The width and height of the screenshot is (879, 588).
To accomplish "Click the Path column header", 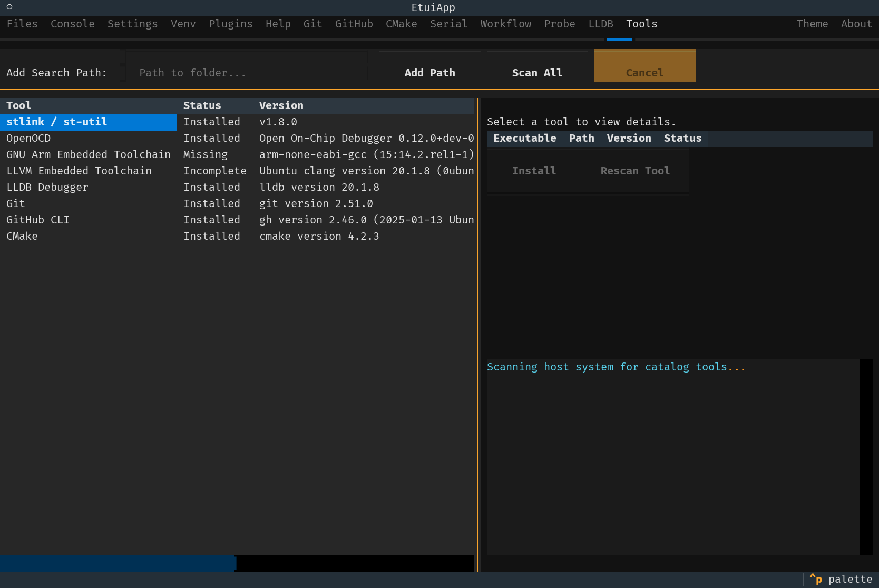I will (x=582, y=138).
